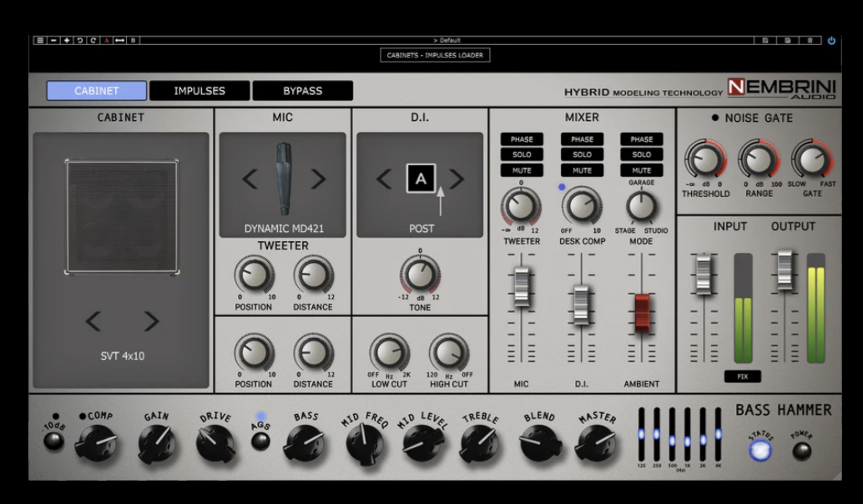Image resolution: width=863 pixels, height=504 pixels.
Task: Click the A/B copy double-arrow icon
Action: point(120,40)
